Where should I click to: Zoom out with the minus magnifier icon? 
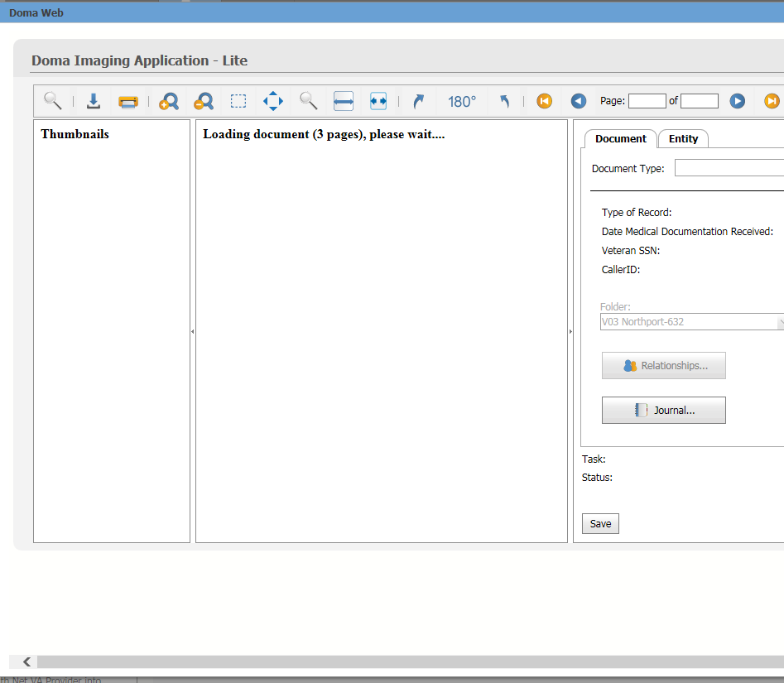click(204, 102)
